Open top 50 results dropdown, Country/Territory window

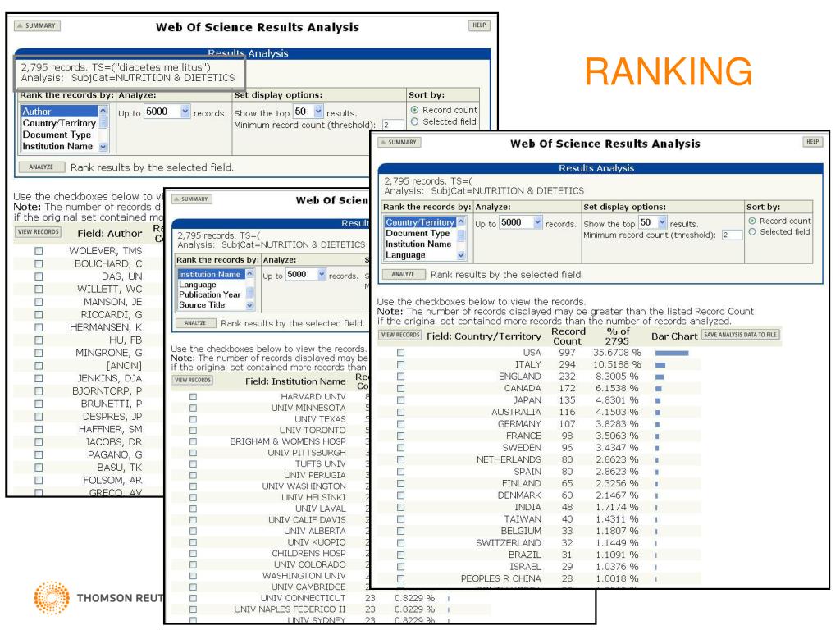click(x=662, y=222)
